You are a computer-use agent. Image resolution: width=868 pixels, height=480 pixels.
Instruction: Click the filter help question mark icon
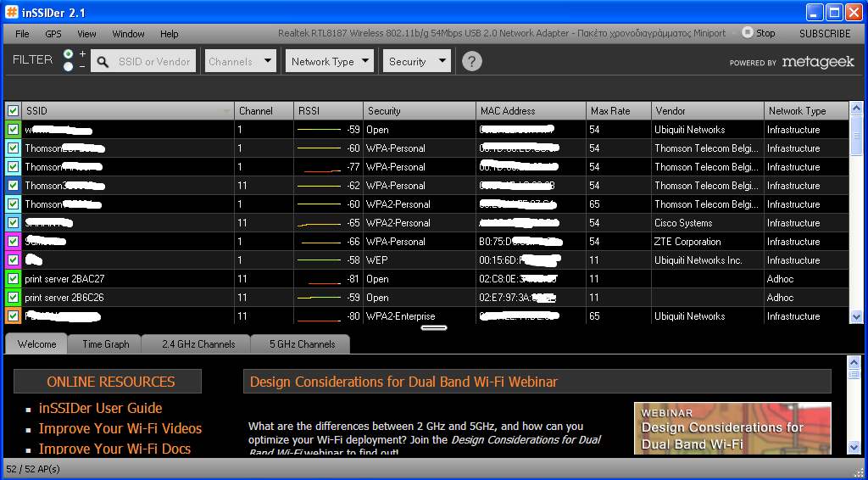pos(471,61)
